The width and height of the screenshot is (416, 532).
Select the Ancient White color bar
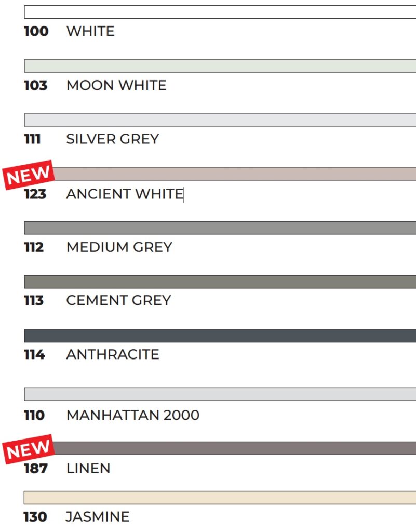point(234,174)
